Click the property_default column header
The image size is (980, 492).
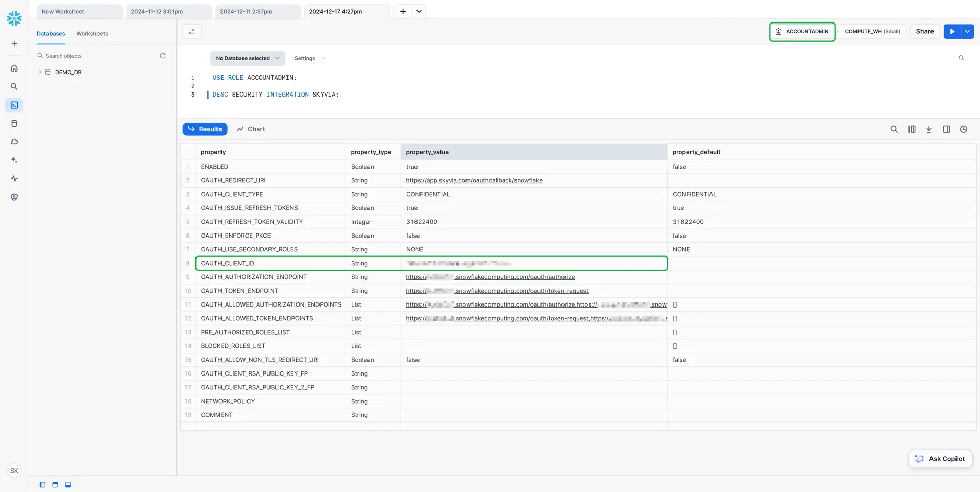pos(822,152)
